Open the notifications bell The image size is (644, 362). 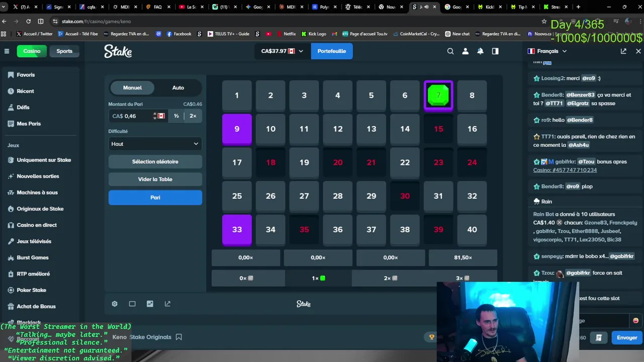[x=480, y=51]
